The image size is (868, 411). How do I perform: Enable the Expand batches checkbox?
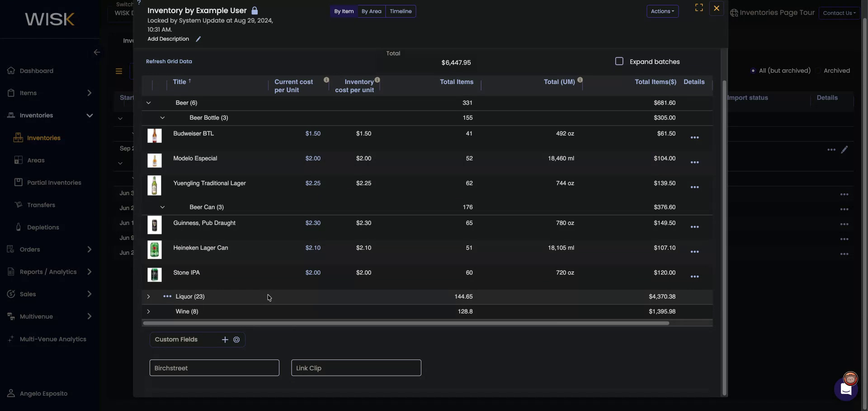click(x=619, y=61)
